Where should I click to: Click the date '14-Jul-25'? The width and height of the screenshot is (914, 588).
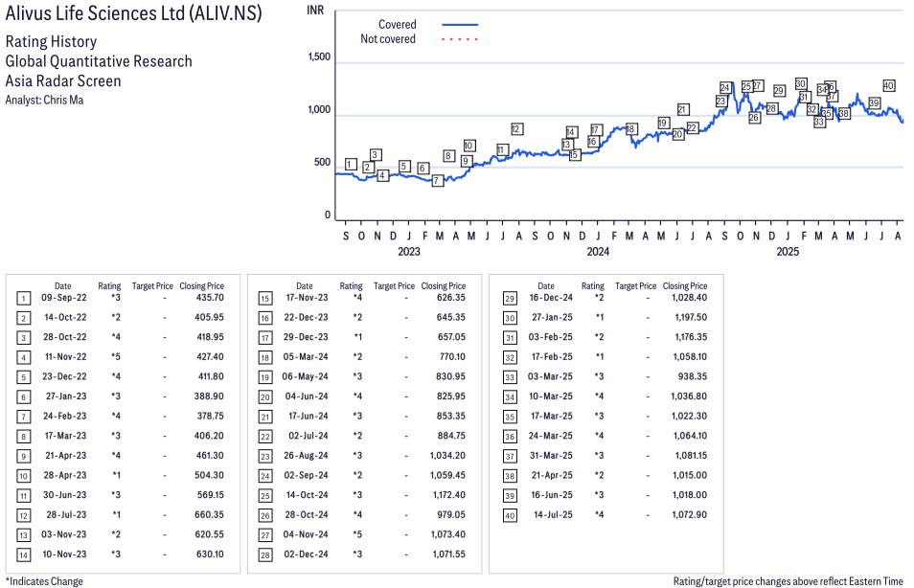click(x=553, y=515)
